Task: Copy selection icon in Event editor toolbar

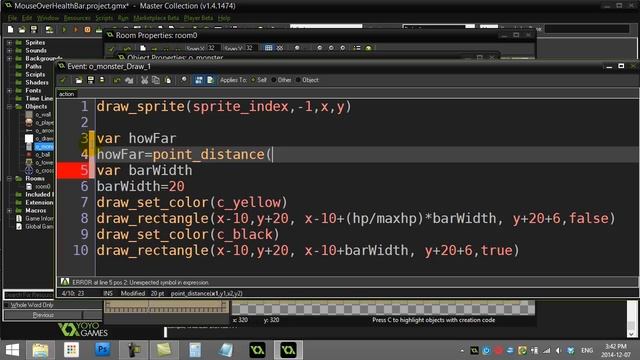Action: [x=156, y=80]
